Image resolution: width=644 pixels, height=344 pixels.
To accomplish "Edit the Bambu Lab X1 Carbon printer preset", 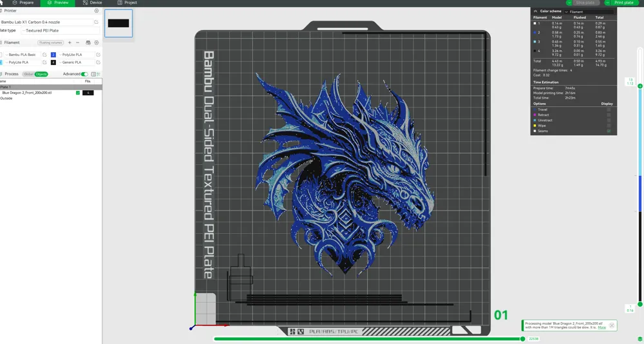I will pos(96,22).
